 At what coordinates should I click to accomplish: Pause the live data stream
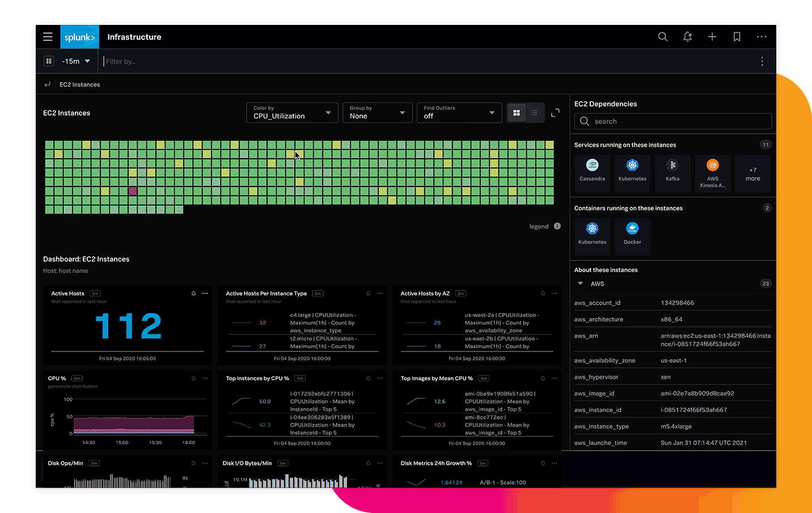point(49,61)
